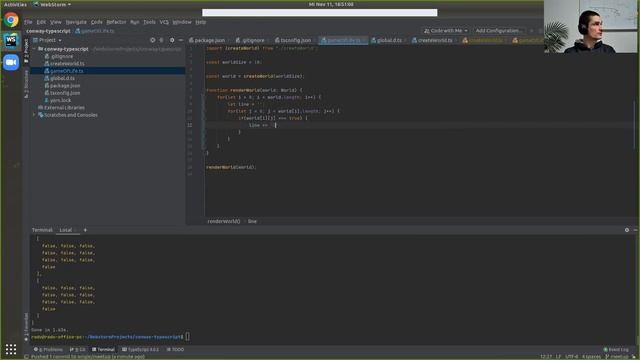Viewport: 640px width, 360px height.
Task: Open the Code menu
Action: (x=96, y=22)
